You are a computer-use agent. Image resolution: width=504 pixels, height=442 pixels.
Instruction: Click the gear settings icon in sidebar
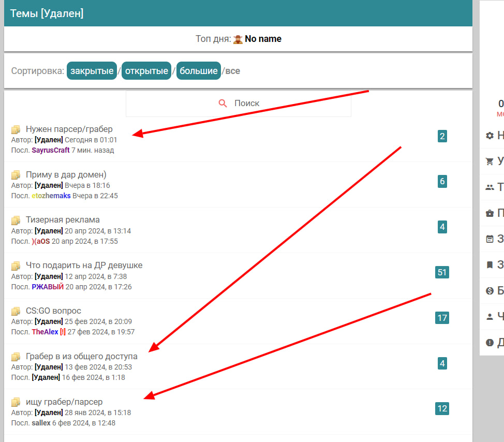pyautogui.click(x=490, y=136)
